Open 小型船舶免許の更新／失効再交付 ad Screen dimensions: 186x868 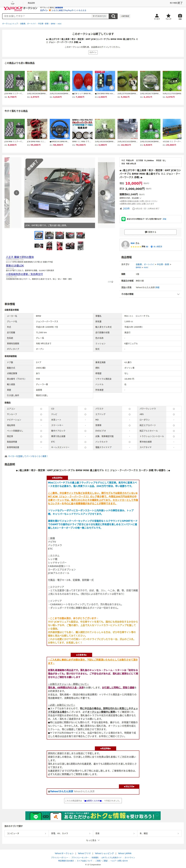(24, 274)
